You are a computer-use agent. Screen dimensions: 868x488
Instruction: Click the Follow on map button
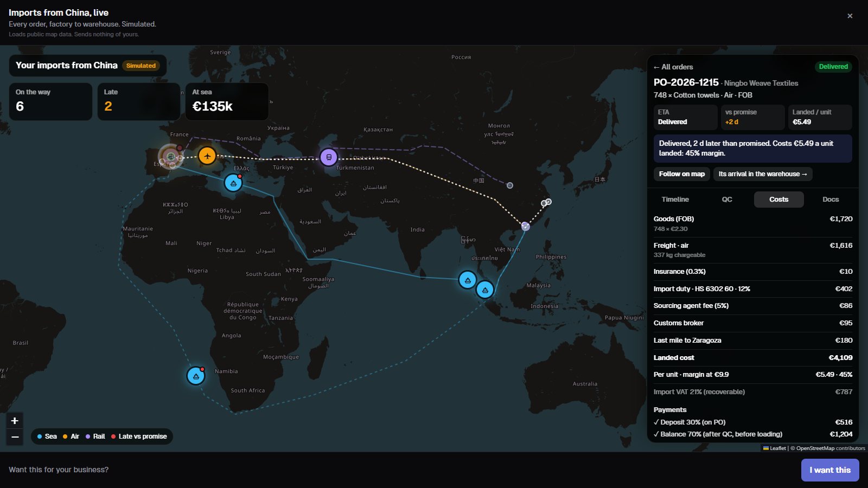(682, 174)
